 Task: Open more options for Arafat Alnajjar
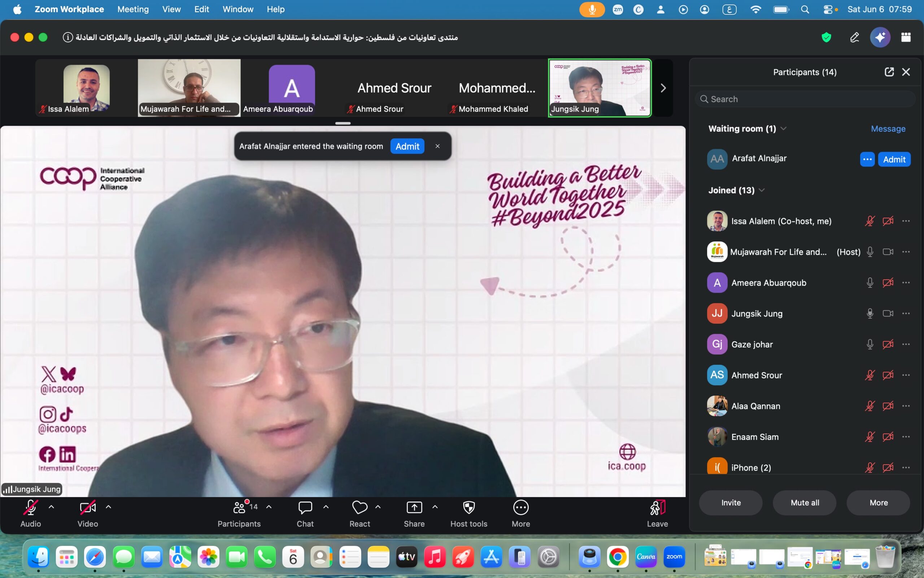[x=867, y=159]
